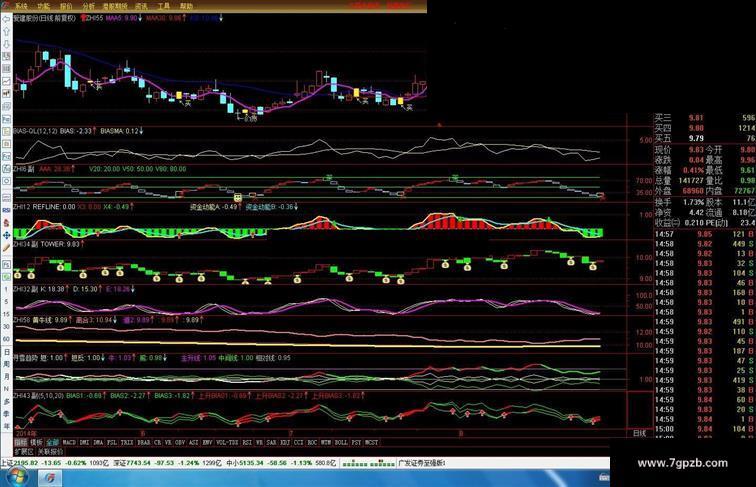Click the line chart icon in the sidebar
This screenshot has width=756, height=487.
(x=6, y=81)
